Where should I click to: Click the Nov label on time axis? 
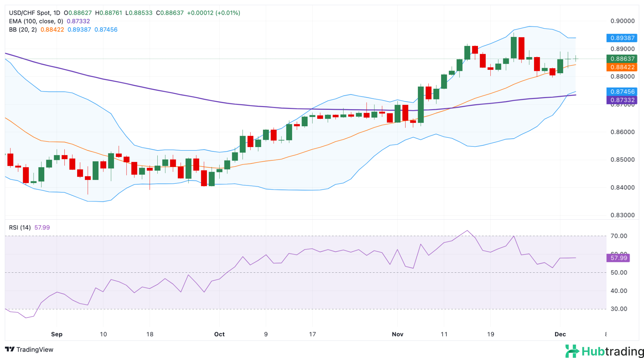397,334
